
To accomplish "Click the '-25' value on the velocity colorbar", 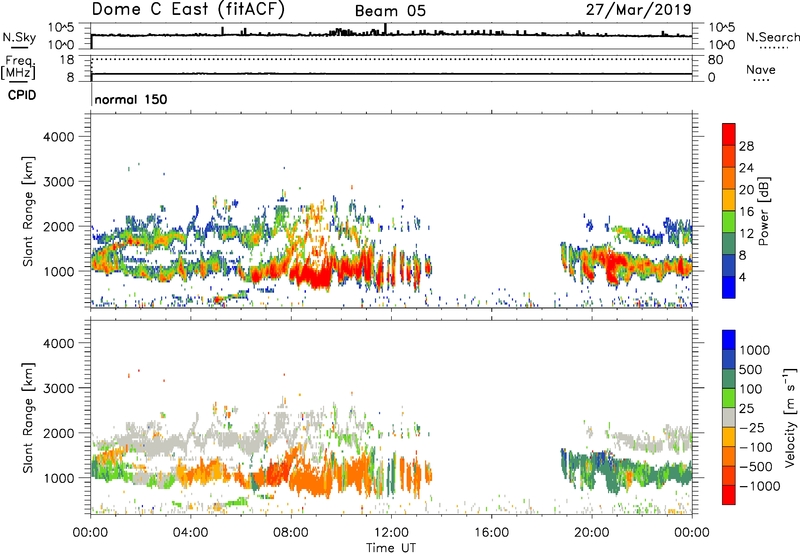I will (x=752, y=428).
